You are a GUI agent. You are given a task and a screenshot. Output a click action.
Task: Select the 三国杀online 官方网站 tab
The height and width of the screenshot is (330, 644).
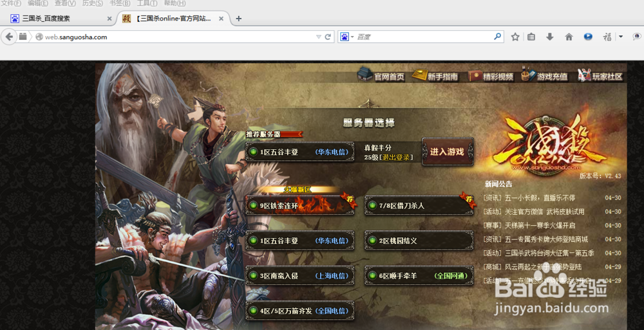(x=173, y=19)
